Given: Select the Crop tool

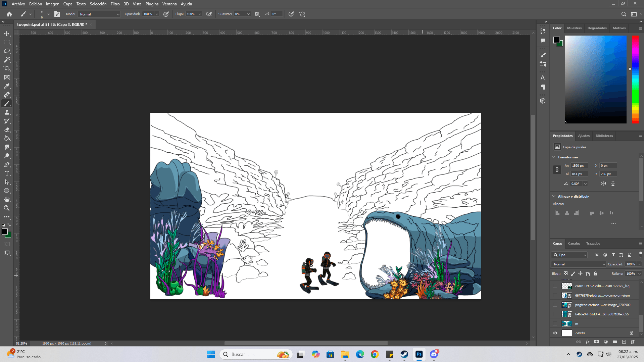Looking at the screenshot, I should pos(7,68).
